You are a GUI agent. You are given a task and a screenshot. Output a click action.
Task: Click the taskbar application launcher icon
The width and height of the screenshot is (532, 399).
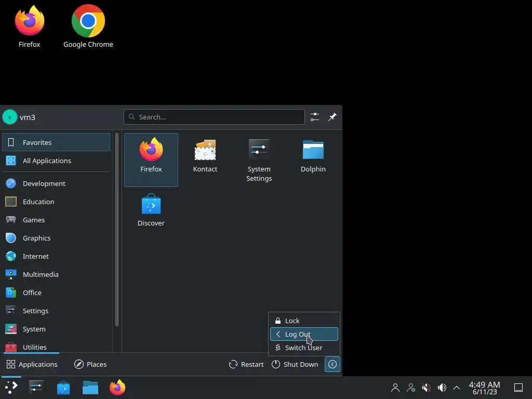(11, 388)
